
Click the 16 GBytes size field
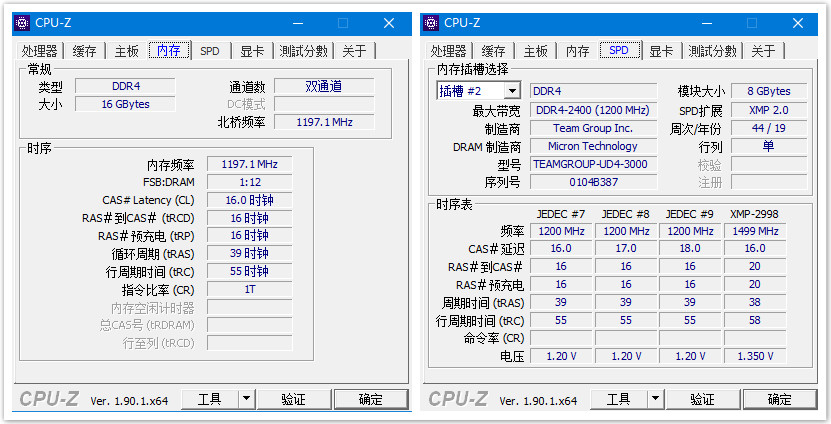125,104
